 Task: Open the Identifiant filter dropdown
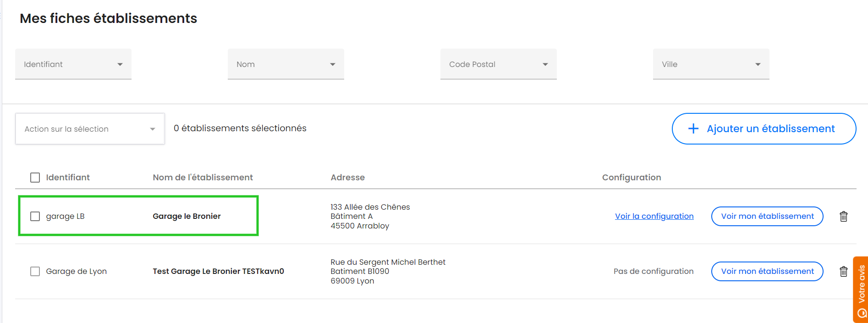[73, 64]
